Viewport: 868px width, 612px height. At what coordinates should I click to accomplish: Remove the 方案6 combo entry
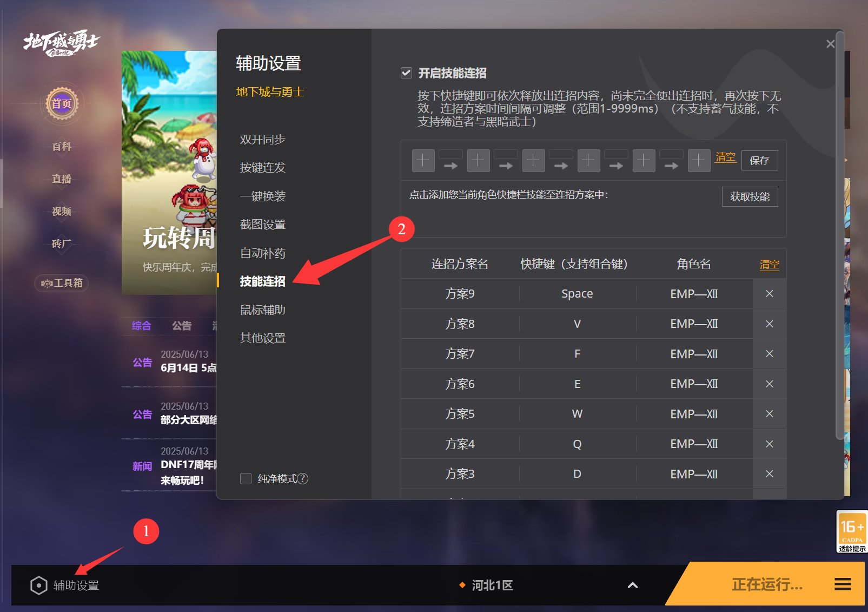click(x=770, y=384)
